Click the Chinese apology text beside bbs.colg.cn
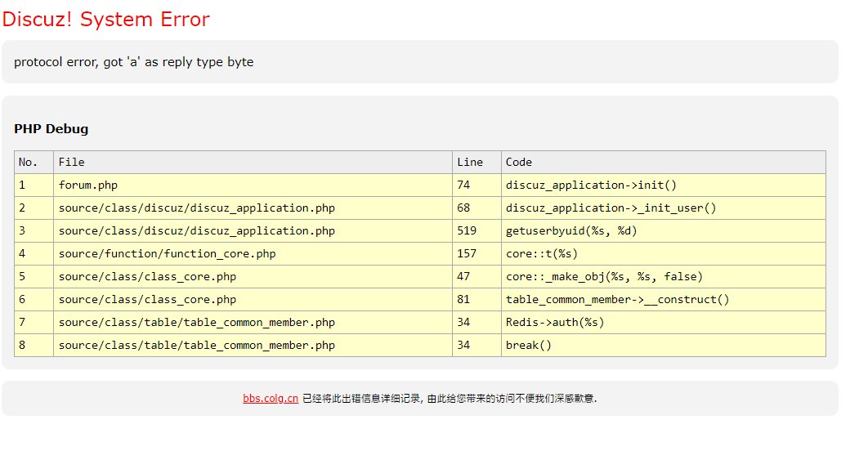 [450, 398]
